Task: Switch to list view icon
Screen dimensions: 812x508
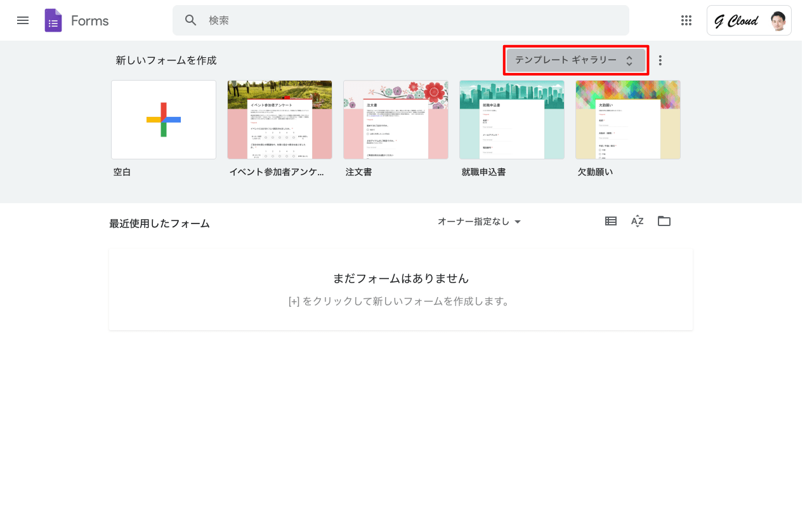Action: [x=611, y=221]
